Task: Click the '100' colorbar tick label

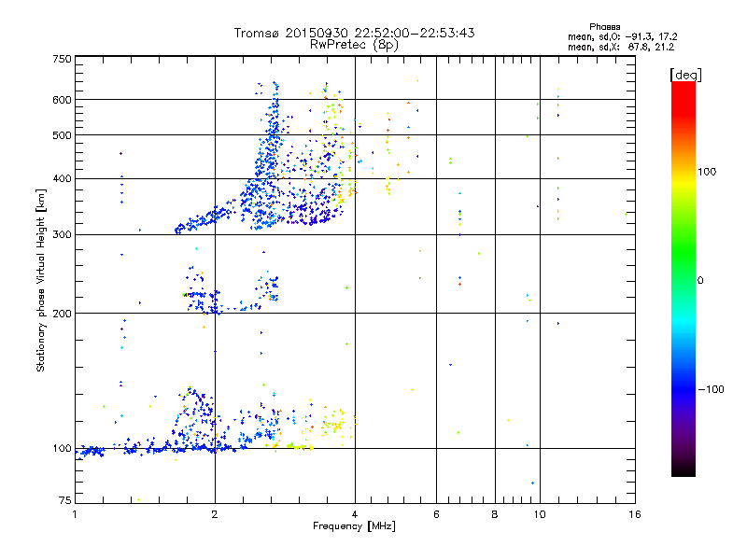Action: [x=707, y=172]
